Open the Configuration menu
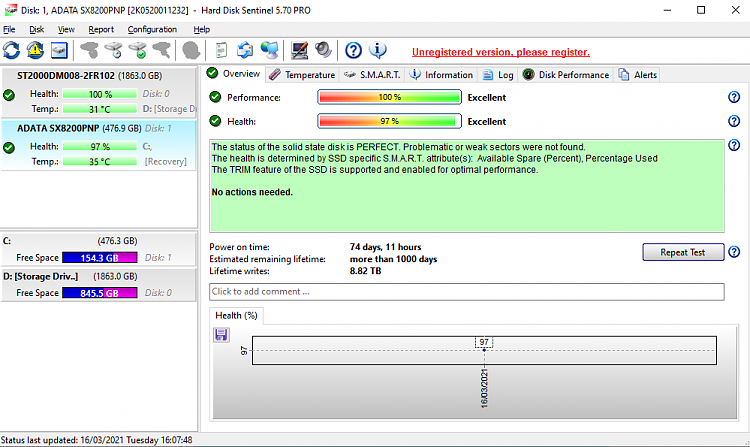Screen dimensions: 750x447 click(152, 30)
